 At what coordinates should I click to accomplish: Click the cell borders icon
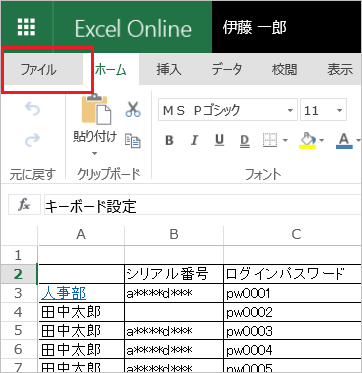(270, 140)
